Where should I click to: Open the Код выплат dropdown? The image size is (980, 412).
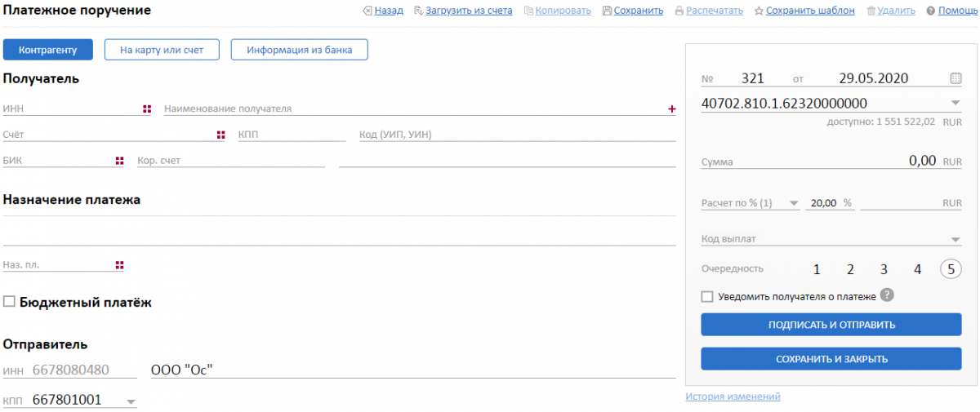tap(955, 240)
